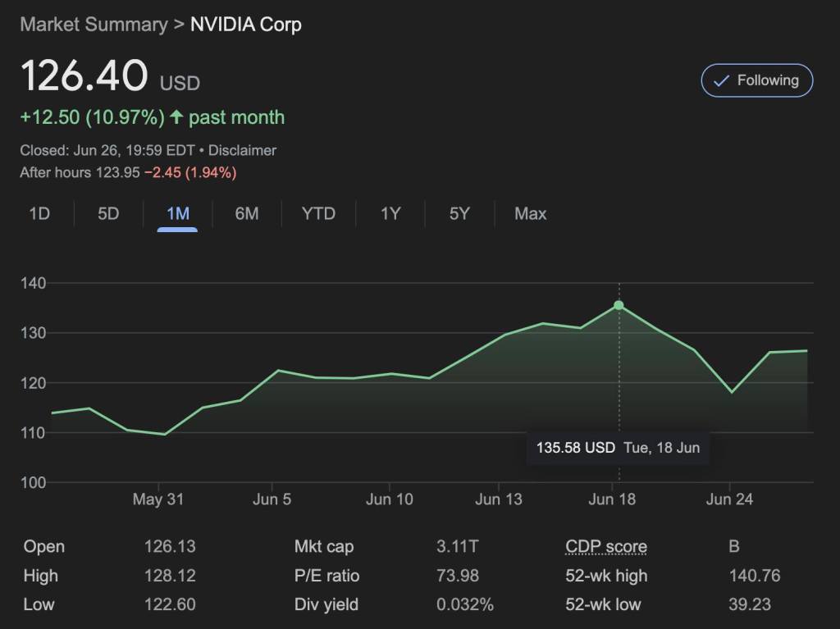Click the Disclaimer link
This screenshot has width=840, height=629.
pos(242,151)
